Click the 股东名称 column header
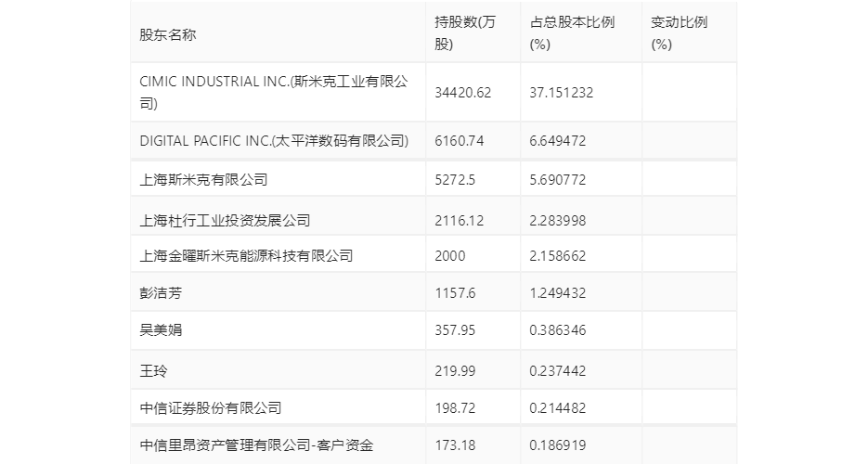868x464 pixels. [x=168, y=35]
